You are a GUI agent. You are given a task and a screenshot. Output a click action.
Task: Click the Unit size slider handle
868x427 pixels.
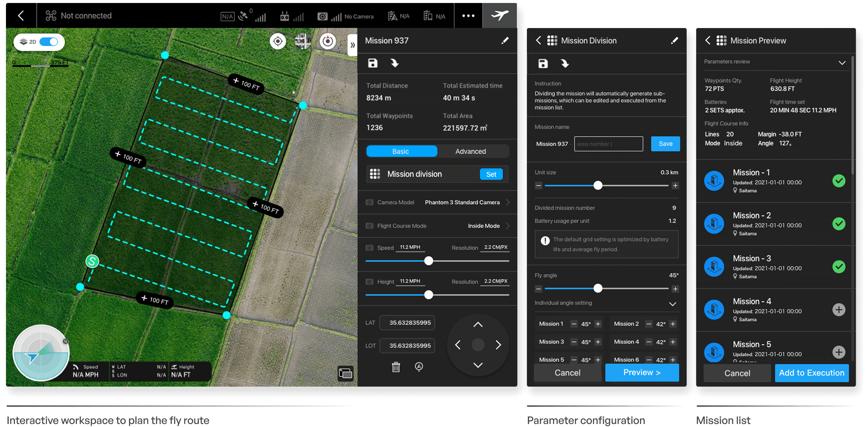click(x=598, y=185)
